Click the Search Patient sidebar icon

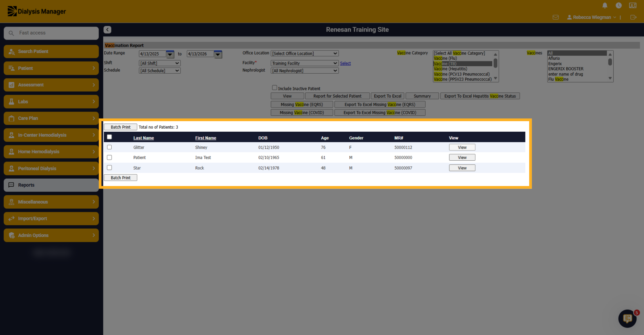(x=12, y=52)
